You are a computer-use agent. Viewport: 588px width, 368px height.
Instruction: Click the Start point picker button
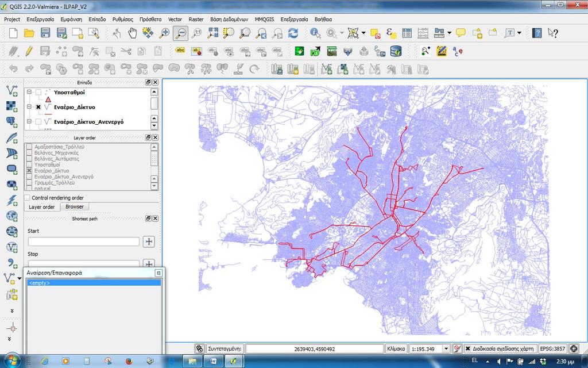[x=149, y=241]
